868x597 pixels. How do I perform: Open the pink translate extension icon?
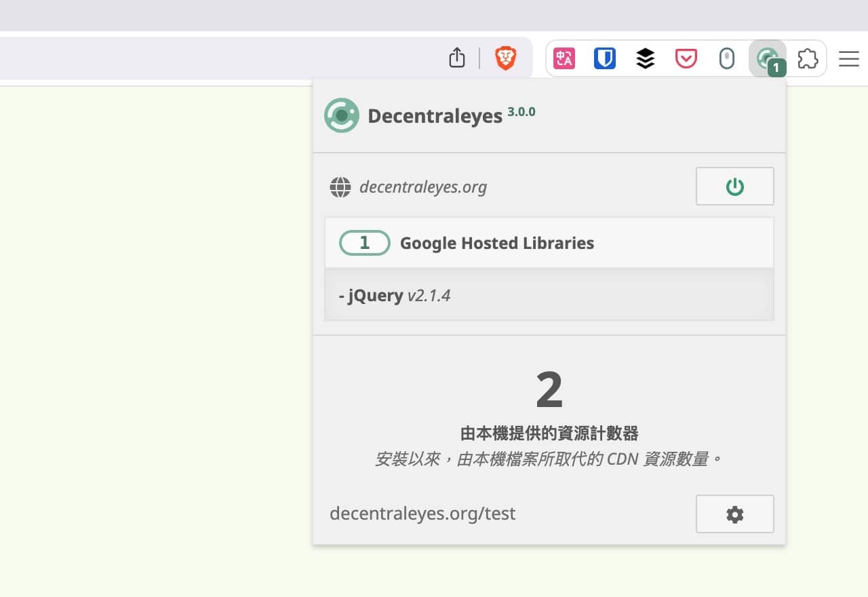[564, 59]
